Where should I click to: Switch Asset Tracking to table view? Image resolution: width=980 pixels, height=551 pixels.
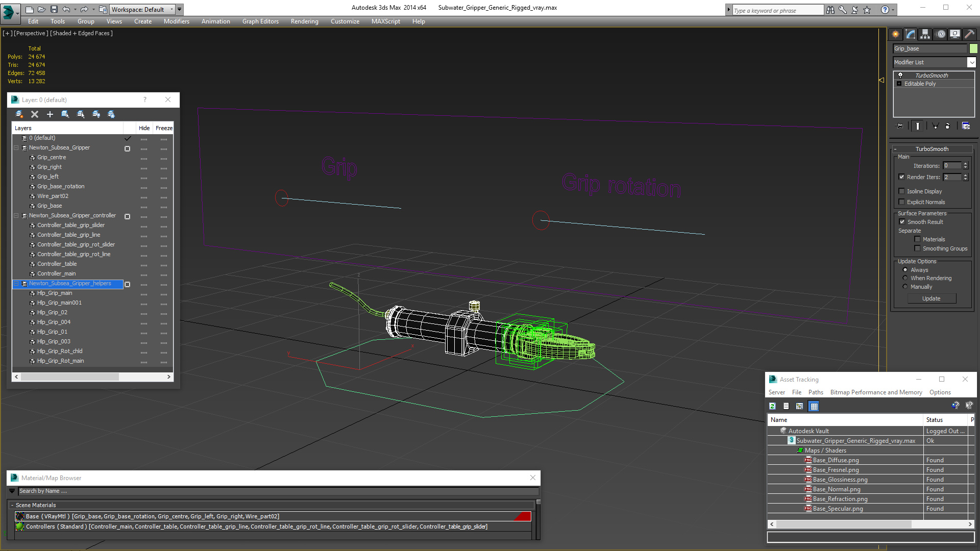point(814,406)
